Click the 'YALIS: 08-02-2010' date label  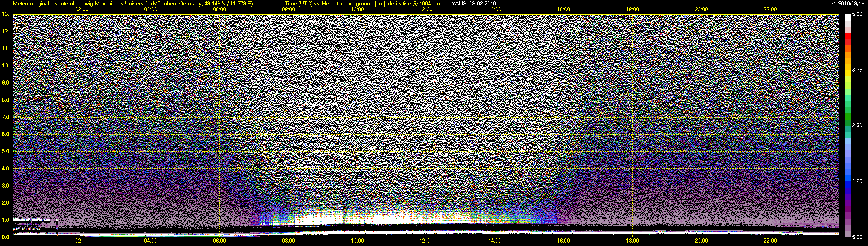coord(473,4)
